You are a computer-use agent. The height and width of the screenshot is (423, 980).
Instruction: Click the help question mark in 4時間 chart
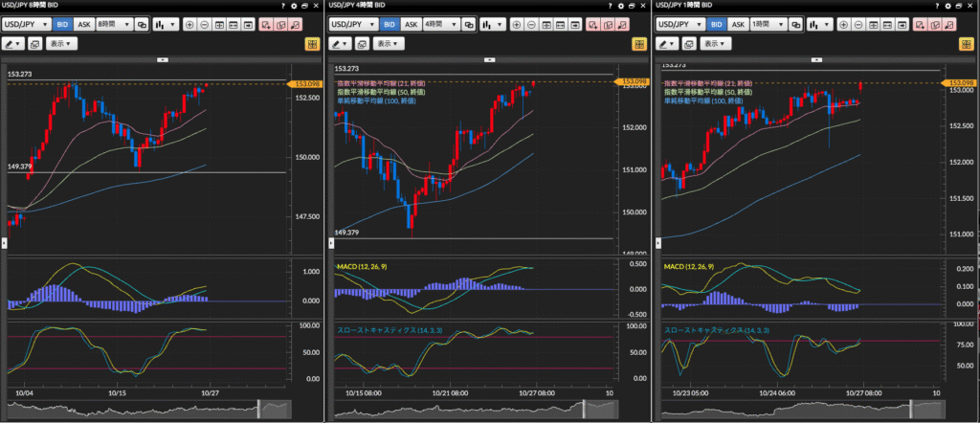[609, 6]
